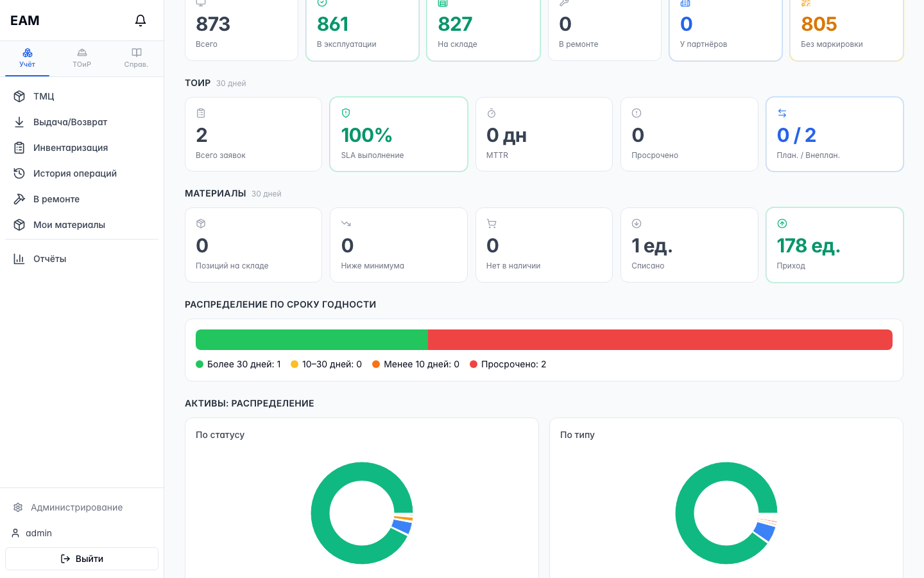Click the Администрирование gear icon
This screenshot has height=578, width=924.
pos(18,507)
